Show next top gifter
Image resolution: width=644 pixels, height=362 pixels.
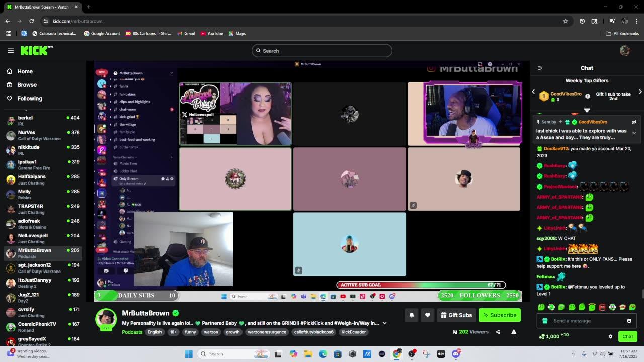pyautogui.click(x=640, y=92)
